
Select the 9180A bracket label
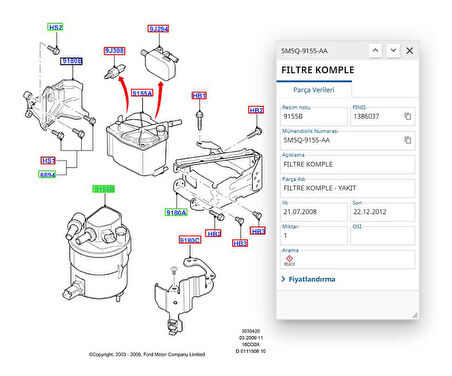[x=176, y=212]
